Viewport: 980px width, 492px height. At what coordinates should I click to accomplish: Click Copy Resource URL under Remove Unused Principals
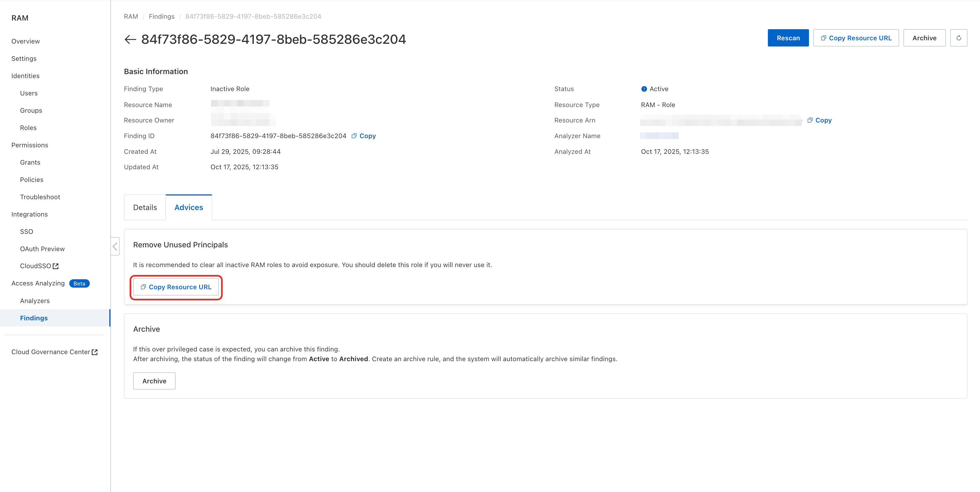pyautogui.click(x=176, y=287)
